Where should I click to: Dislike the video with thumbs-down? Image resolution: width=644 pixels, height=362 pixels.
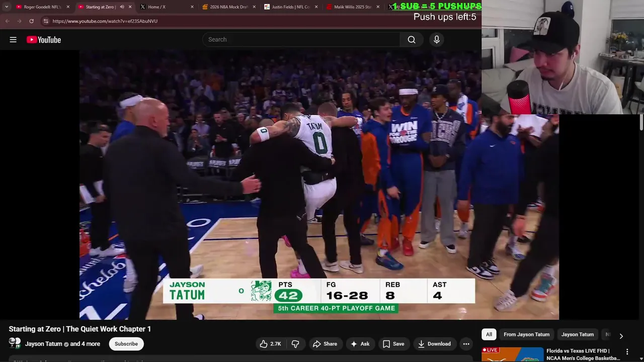point(295,344)
